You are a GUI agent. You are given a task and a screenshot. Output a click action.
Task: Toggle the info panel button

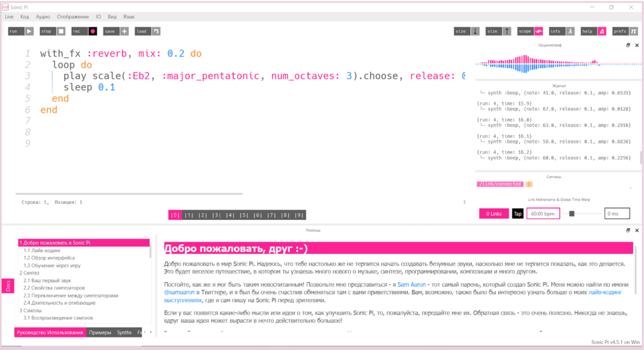(x=562, y=31)
